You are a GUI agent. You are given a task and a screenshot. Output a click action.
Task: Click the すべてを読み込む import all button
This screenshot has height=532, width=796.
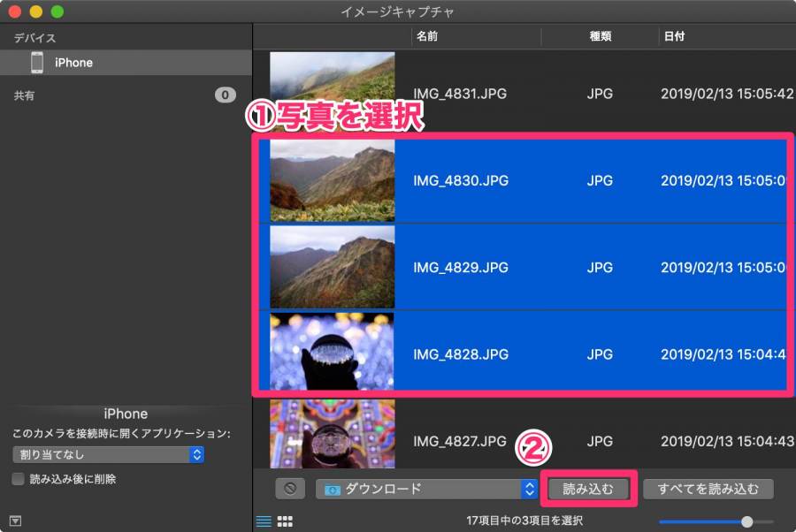tap(708, 489)
